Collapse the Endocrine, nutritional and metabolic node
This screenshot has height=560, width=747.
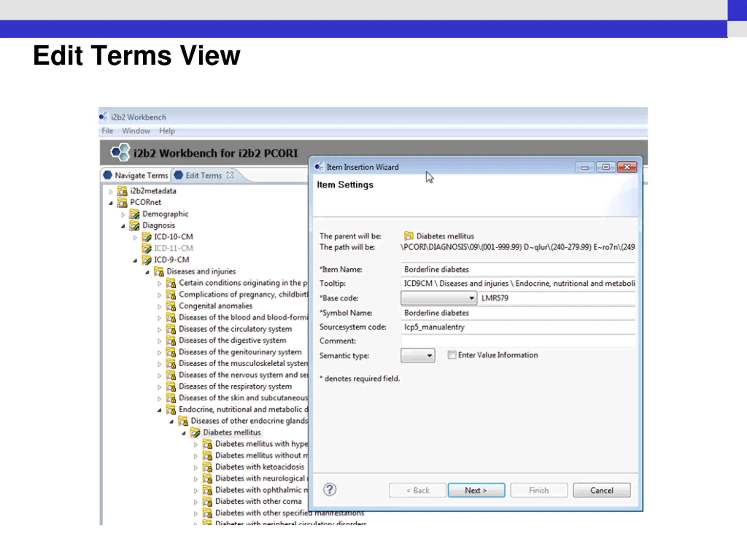[159, 410]
